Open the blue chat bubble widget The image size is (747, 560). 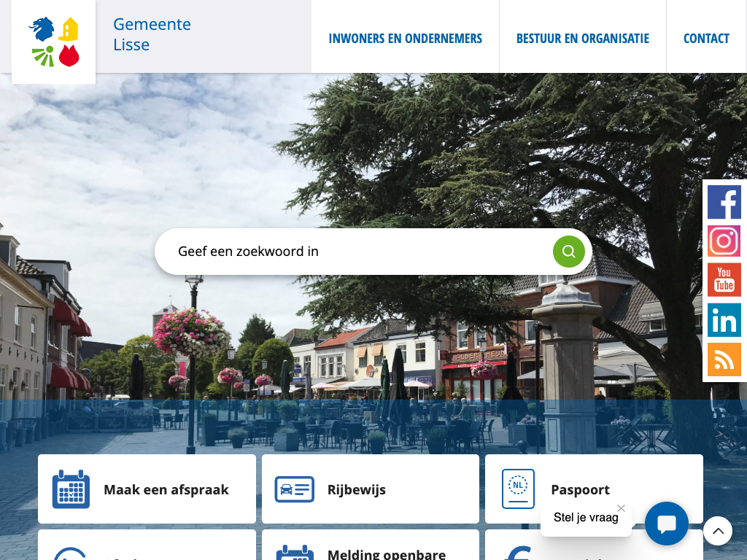(666, 524)
